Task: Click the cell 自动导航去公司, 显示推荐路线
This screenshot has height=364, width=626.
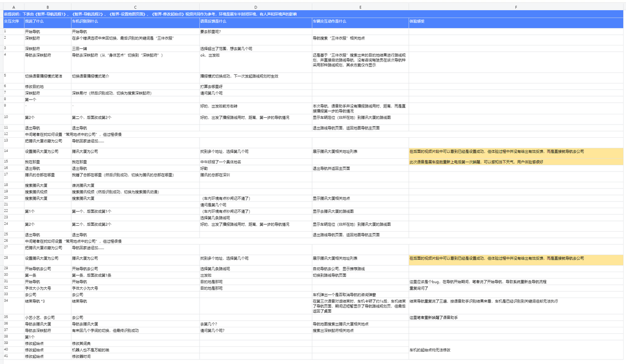Action: tap(360, 269)
